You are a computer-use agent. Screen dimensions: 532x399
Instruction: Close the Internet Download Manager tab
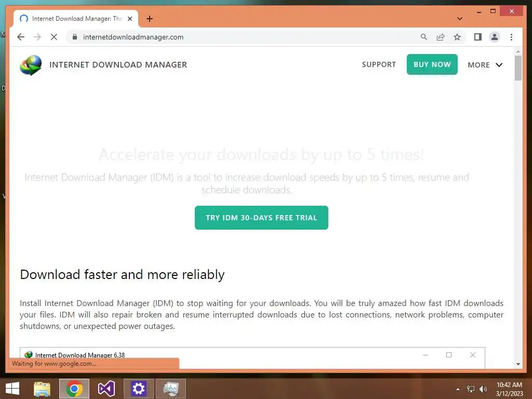point(129,19)
